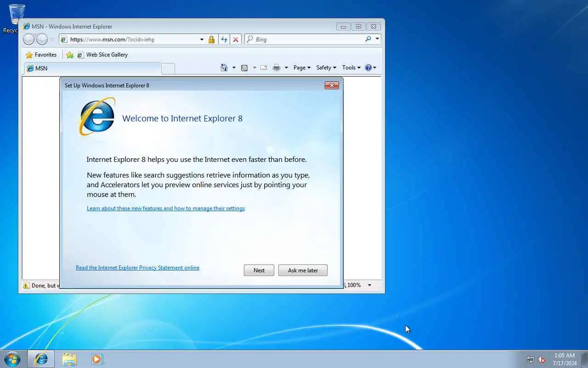The width and height of the screenshot is (588, 368).
Task: Click the Print toolbar icon
Action: click(276, 68)
